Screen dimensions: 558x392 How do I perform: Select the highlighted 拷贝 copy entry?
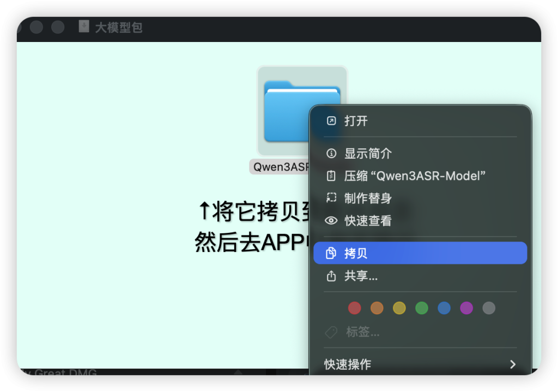pyautogui.click(x=420, y=253)
